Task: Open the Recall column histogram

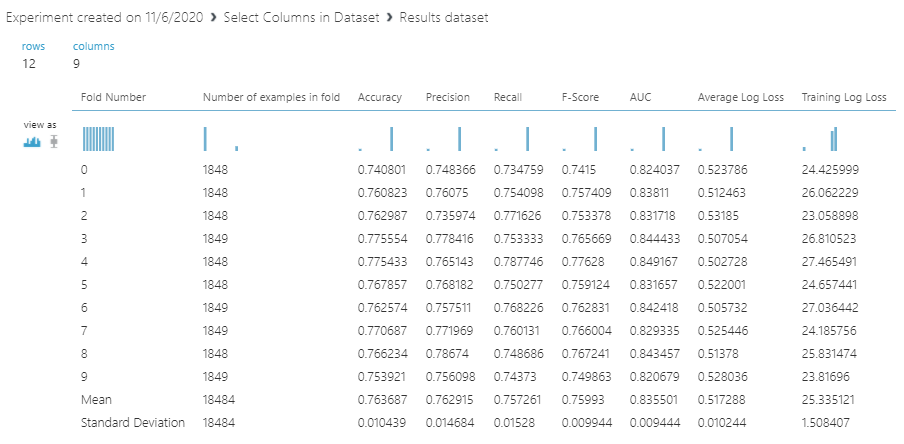Action: click(512, 138)
